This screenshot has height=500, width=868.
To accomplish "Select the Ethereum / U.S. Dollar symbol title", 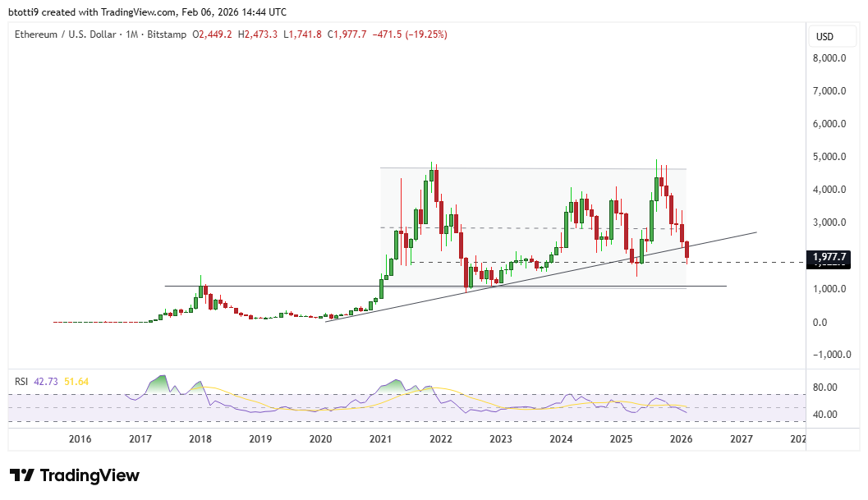I will [x=66, y=35].
